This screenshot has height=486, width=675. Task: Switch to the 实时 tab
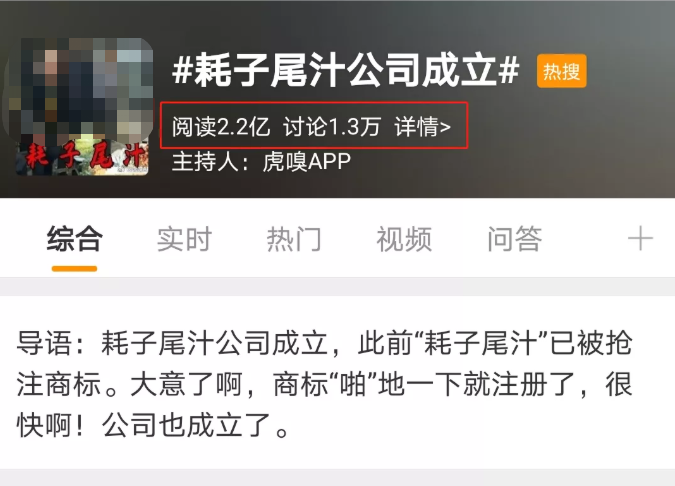[184, 239]
